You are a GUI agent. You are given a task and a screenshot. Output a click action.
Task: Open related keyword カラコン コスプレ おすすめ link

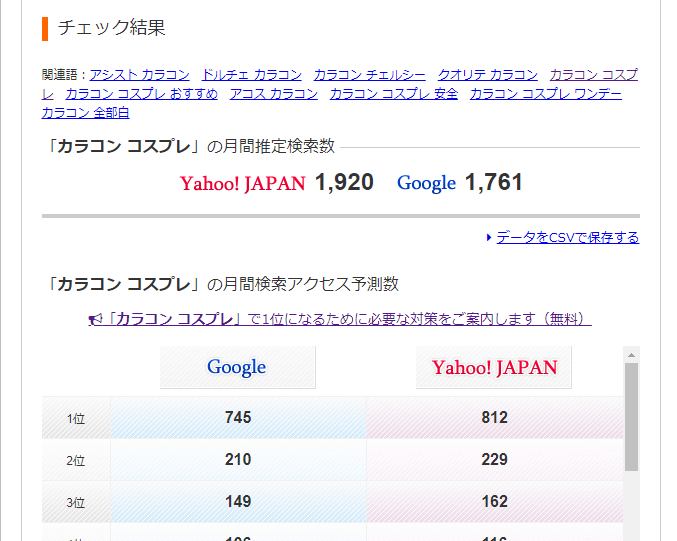click(x=142, y=94)
